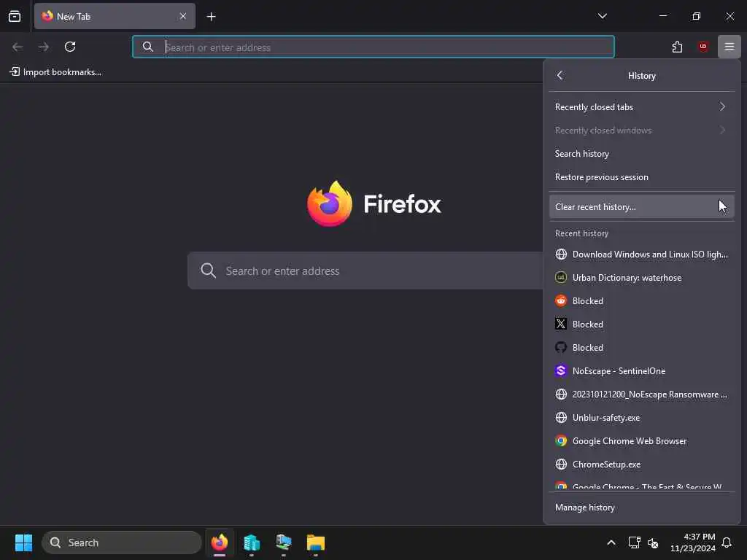Open Urban Dictionary: waterhose history entry
This screenshot has width=747, height=560.
pyautogui.click(x=642, y=278)
